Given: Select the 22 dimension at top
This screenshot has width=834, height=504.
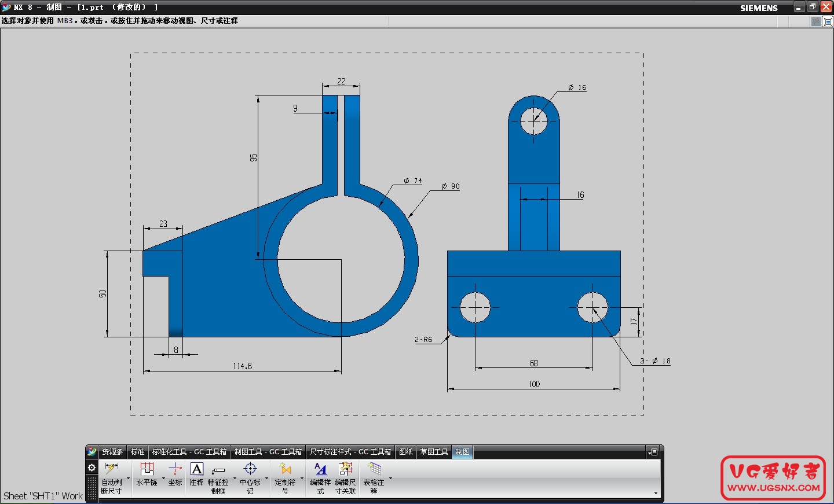Looking at the screenshot, I should click(341, 82).
